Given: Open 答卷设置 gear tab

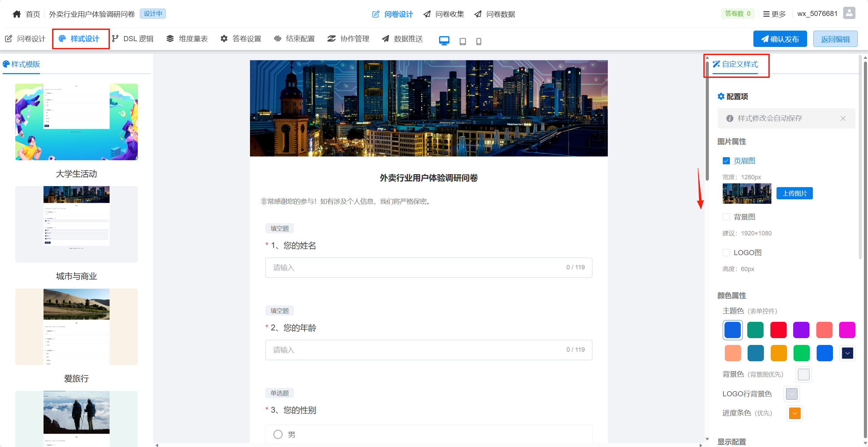Looking at the screenshot, I should [241, 39].
